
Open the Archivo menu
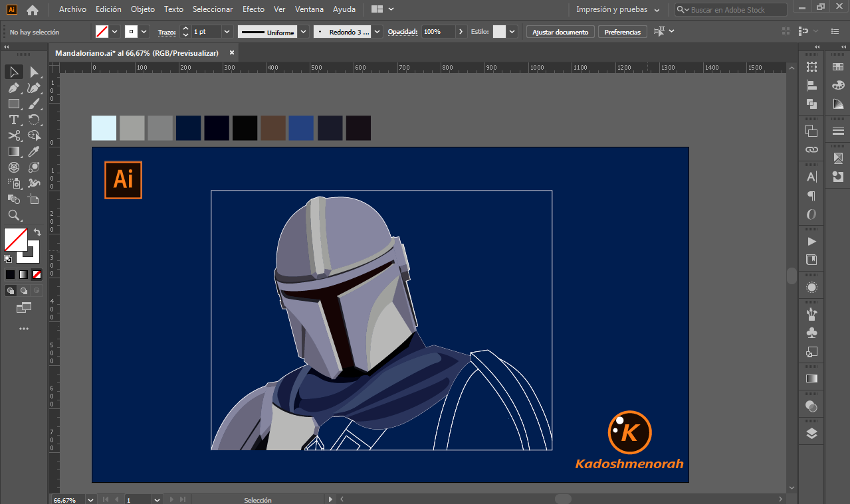point(72,9)
